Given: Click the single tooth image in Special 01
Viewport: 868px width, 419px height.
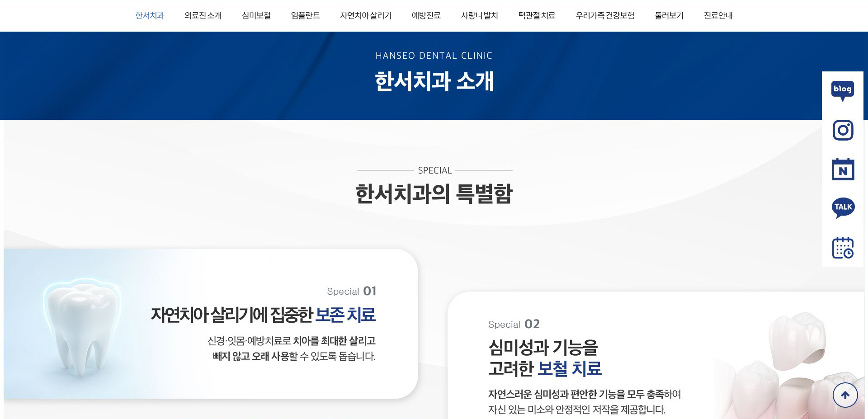Looking at the screenshot, I should tap(82, 328).
